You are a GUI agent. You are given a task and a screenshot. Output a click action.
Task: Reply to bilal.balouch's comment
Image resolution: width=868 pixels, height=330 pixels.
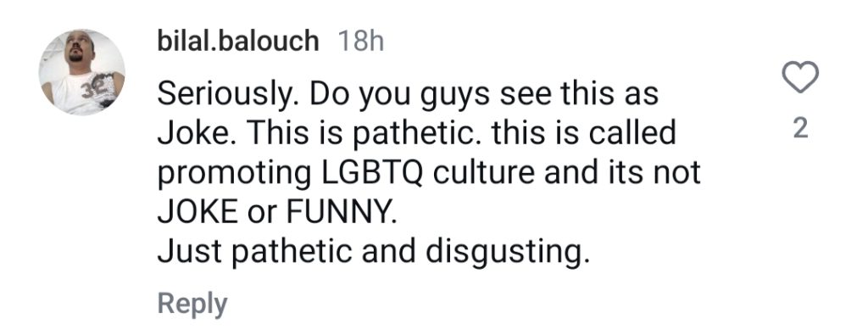click(x=192, y=304)
